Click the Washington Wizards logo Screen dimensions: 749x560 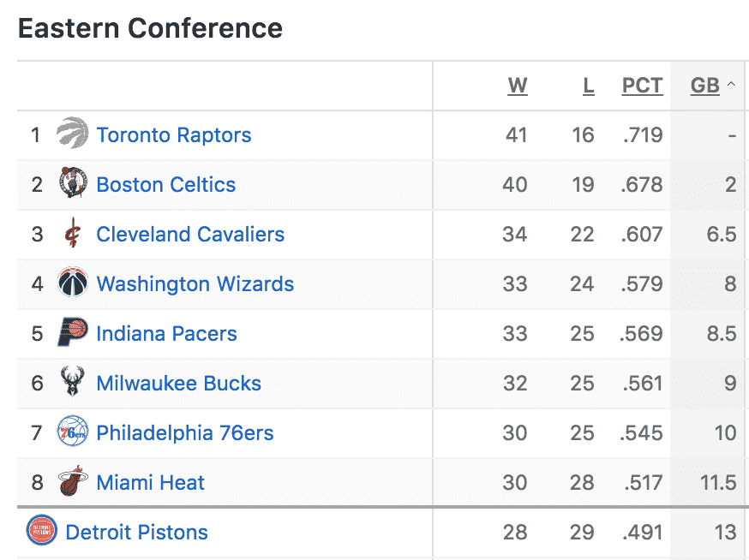(73, 283)
